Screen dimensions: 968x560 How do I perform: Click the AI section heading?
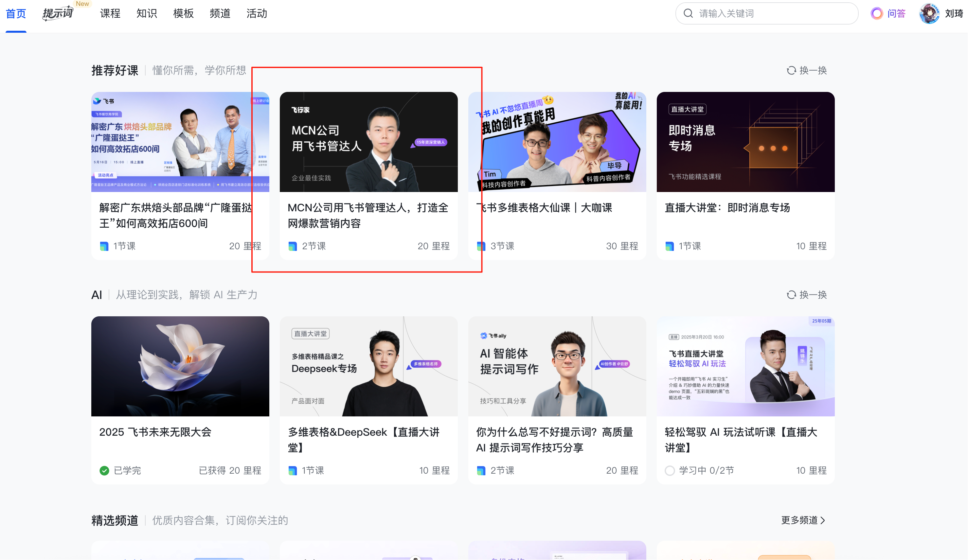pyautogui.click(x=97, y=295)
